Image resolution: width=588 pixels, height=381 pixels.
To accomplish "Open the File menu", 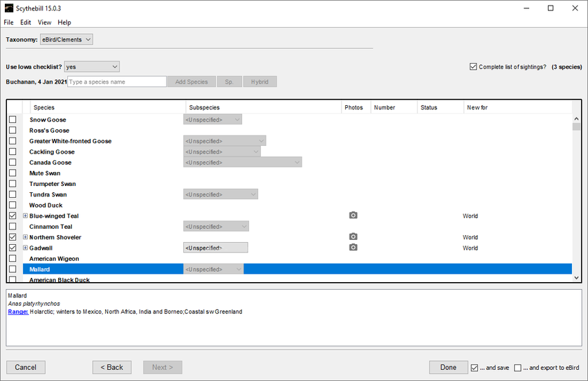I will coord(8,23).
